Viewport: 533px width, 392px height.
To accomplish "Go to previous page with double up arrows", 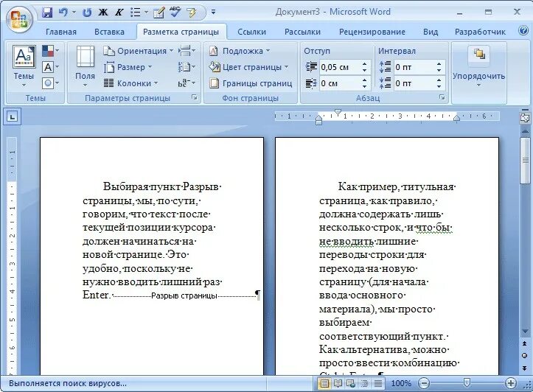I will coord(525,343).
